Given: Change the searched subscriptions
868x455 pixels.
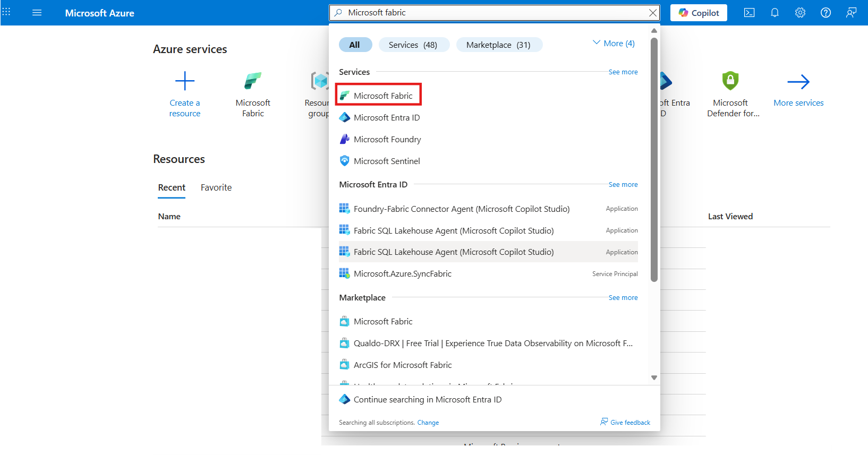Looking at the screenshot, I should tap(428, 423).
